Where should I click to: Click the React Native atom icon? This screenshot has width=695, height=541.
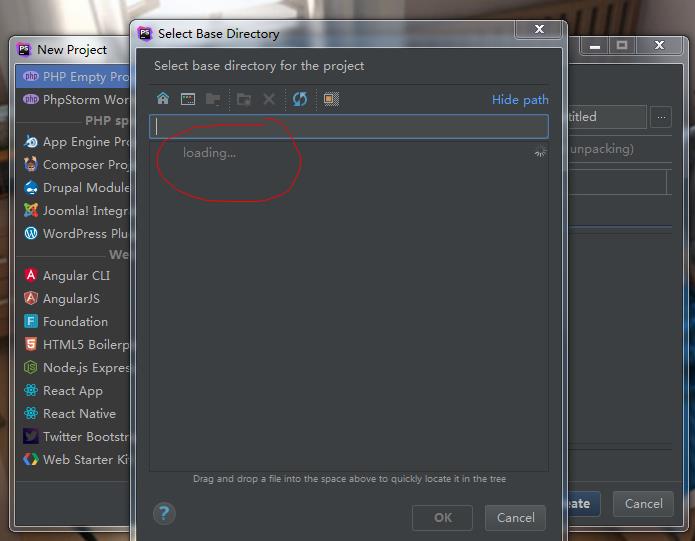31,413
